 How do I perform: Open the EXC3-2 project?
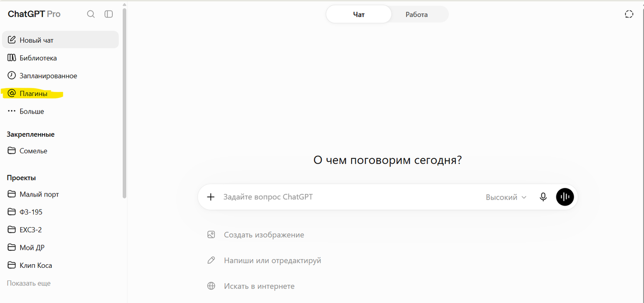pos(60,229)
